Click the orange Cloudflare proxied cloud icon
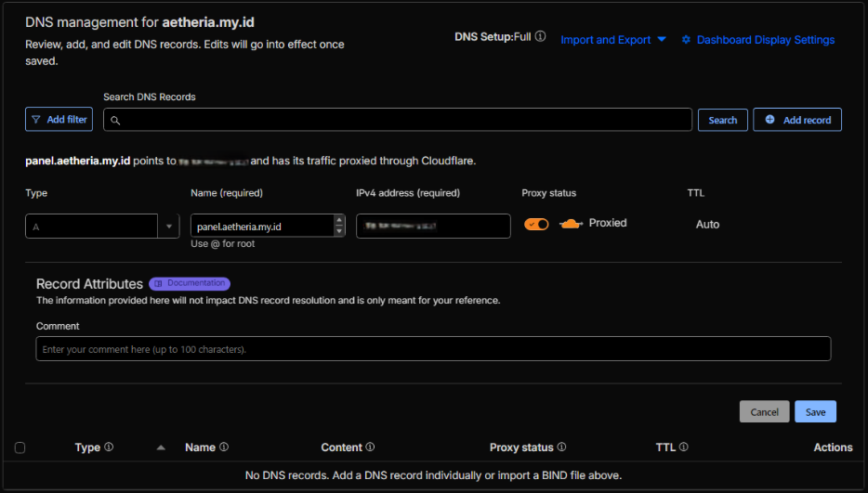Screen dimensions: 868x493 point(571,224)
